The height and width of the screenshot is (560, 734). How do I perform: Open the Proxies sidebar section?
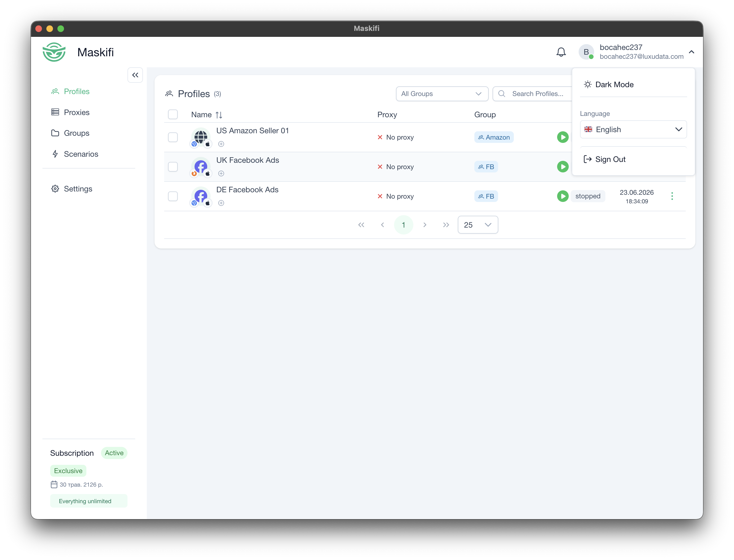pos(70,112)
